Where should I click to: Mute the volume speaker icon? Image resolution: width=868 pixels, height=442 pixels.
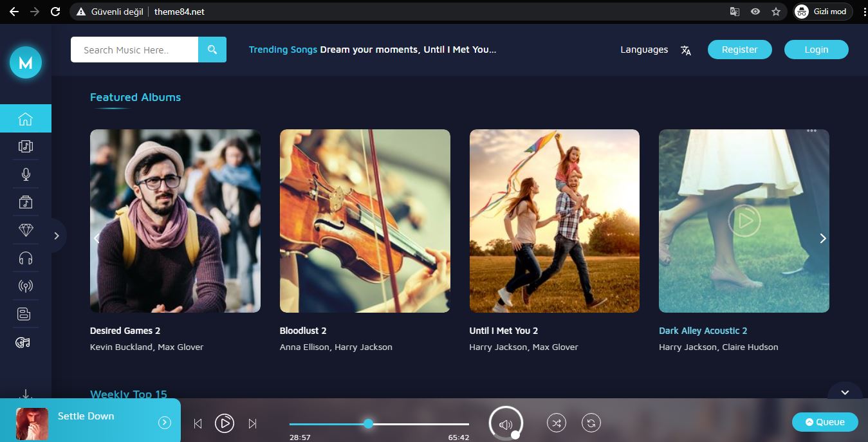pos(506,424)
